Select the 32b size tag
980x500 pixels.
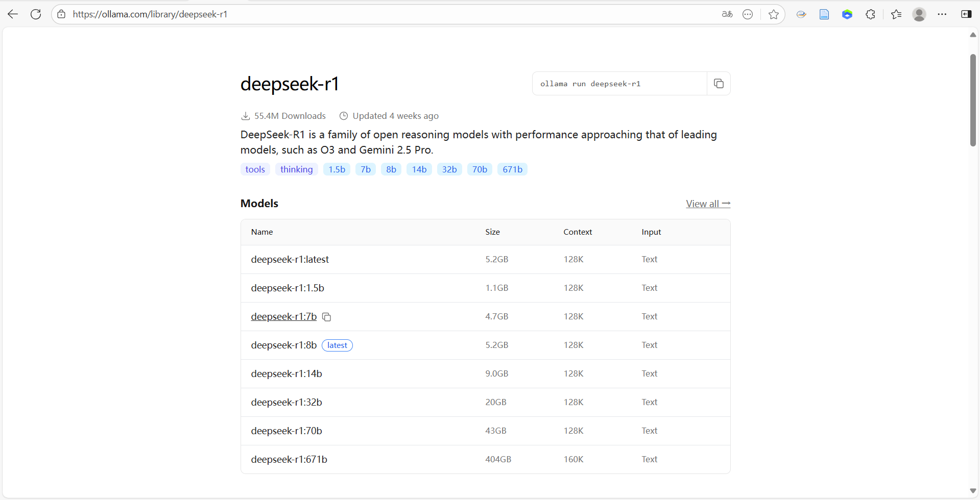coord(449,169)
